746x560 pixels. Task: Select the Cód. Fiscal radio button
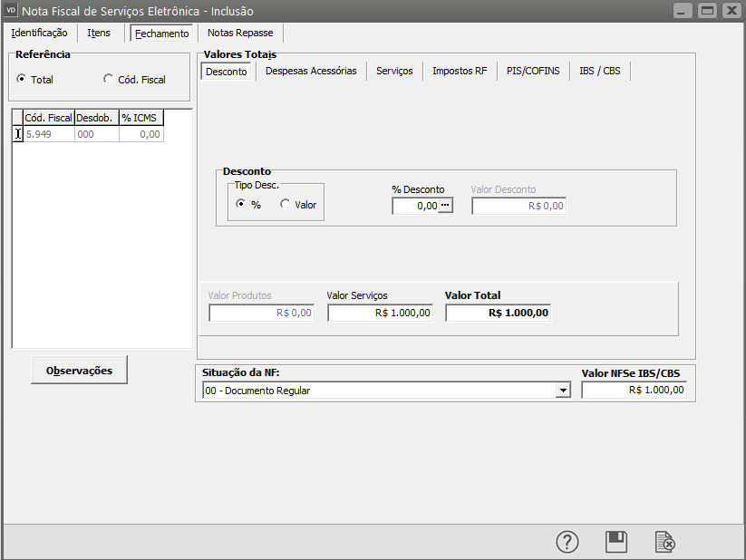pos(109,79)
